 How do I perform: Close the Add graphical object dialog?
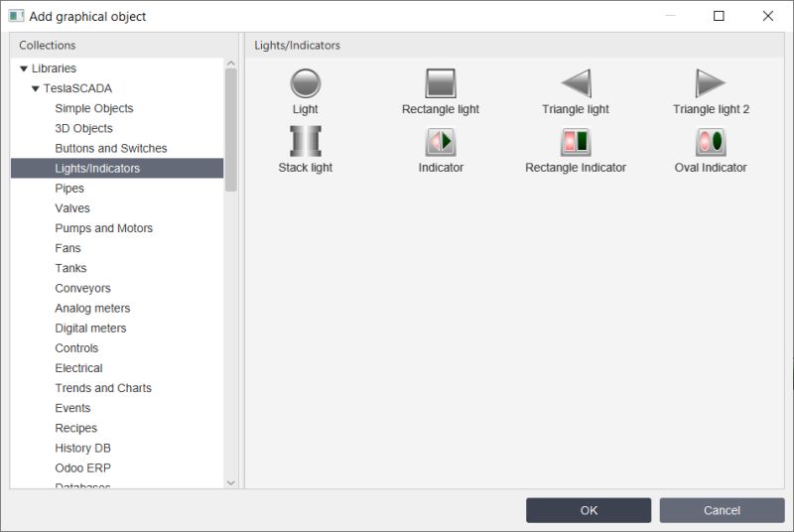coord(767,16)
